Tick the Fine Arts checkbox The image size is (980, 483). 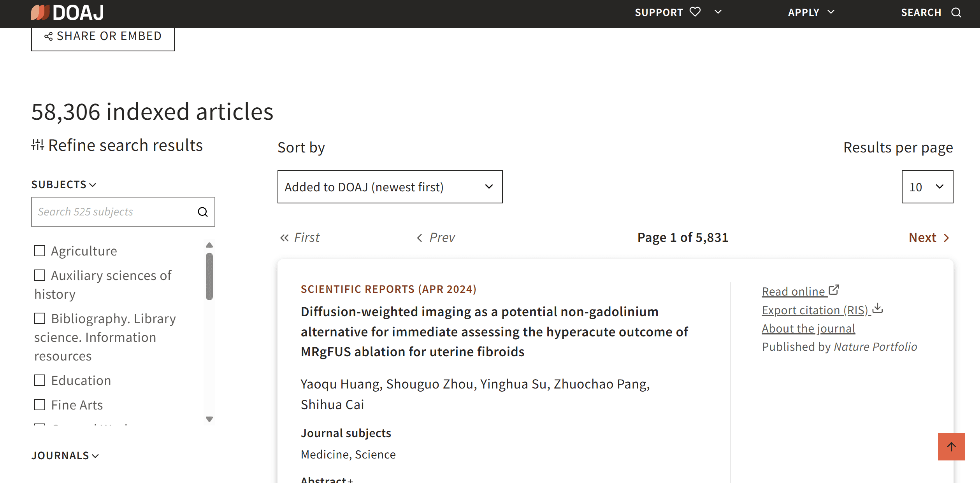coord(40,405)
